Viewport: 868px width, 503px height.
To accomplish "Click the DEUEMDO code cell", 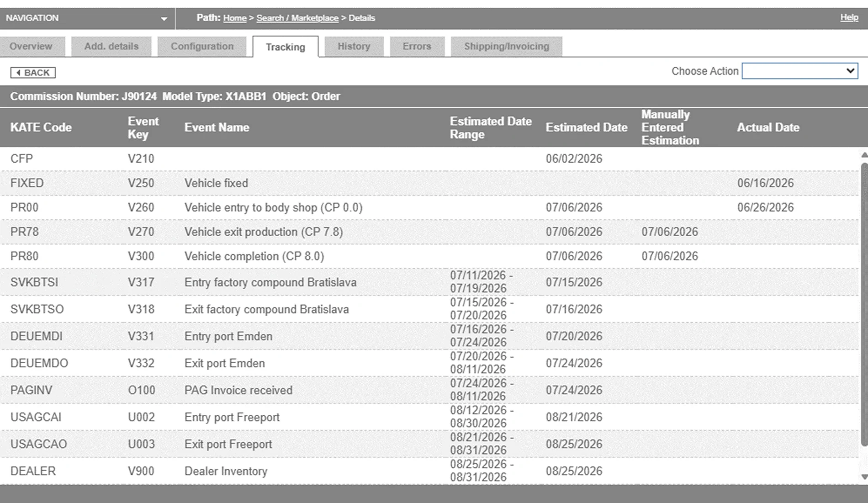I will (39, 363).
